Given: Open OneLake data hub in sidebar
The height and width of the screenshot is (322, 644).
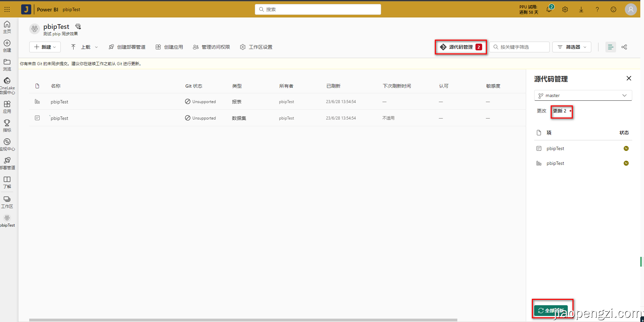Looking at the screenshot, I should 7,86.
